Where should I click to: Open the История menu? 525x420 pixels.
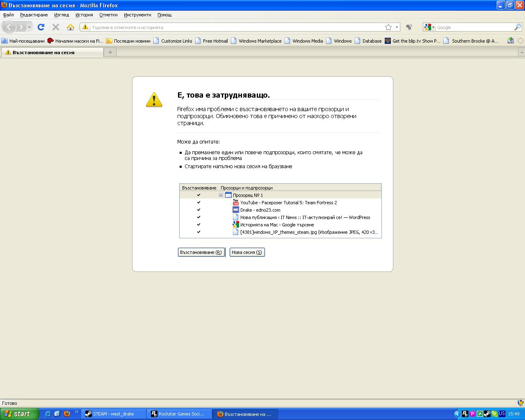coord(84,15)
